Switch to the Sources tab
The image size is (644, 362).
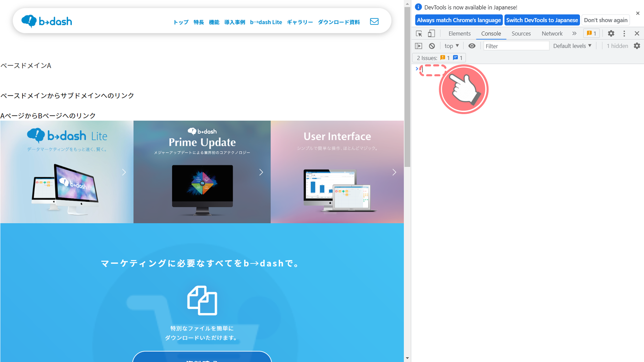[521, 33]
